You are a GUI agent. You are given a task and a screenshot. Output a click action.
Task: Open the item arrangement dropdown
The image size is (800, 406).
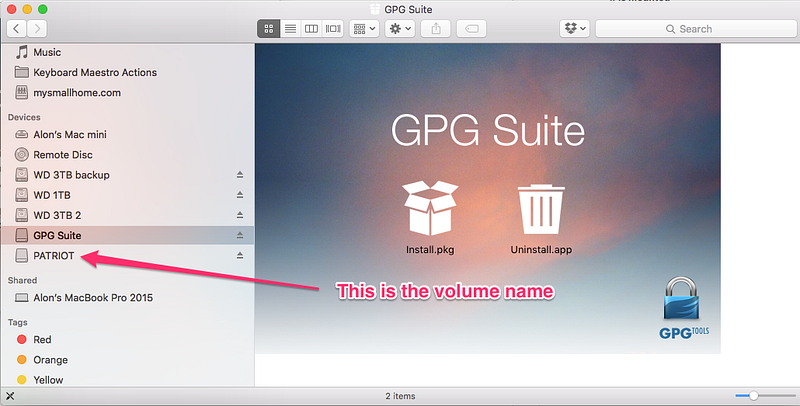coord(364,29)
